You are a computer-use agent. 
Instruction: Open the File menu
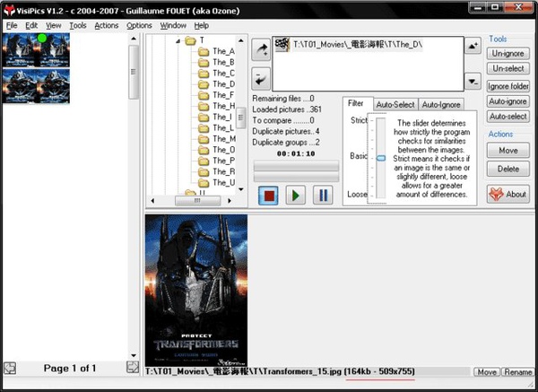12,25
